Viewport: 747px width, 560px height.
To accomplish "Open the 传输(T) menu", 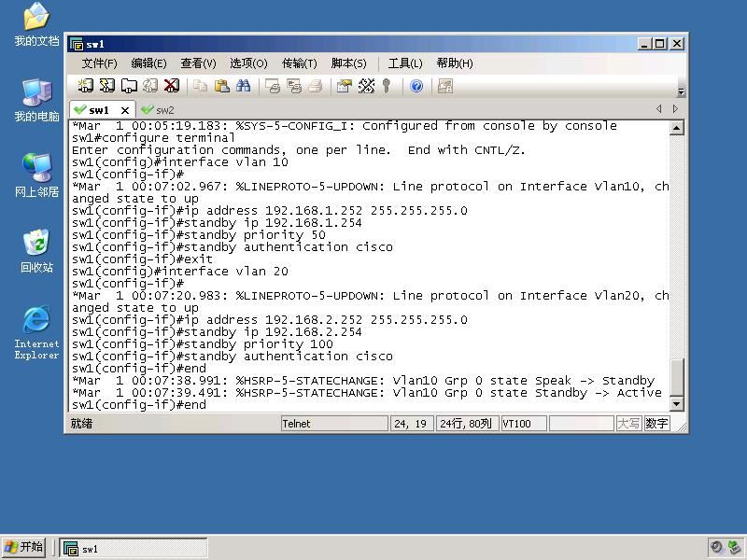I will click(x=299, y=63).
